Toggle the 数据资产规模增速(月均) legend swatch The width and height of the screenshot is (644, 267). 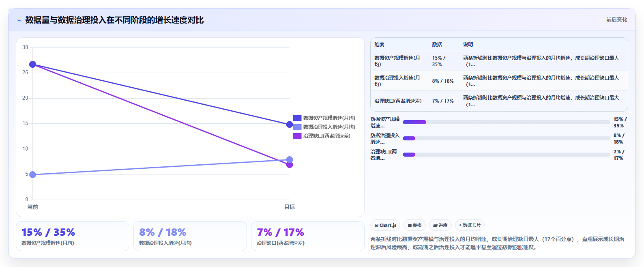tap(297, 118)
